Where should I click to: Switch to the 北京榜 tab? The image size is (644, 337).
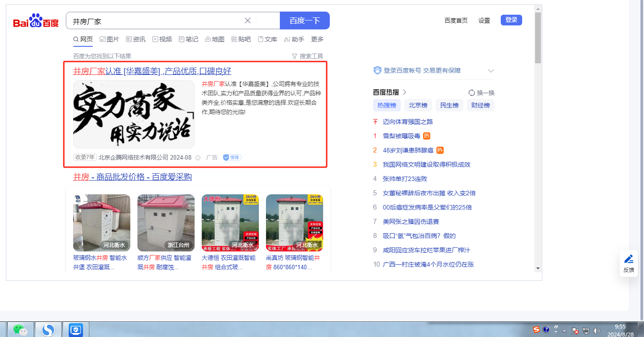coord(418,105)
